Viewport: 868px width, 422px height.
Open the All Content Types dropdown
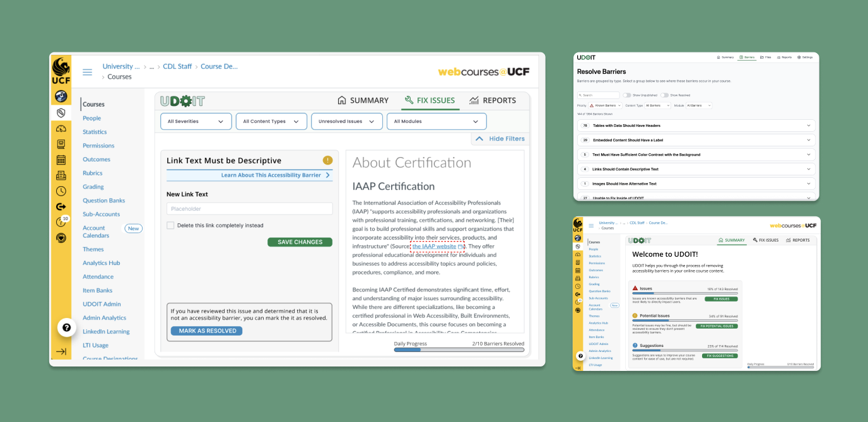coord(271,121)
